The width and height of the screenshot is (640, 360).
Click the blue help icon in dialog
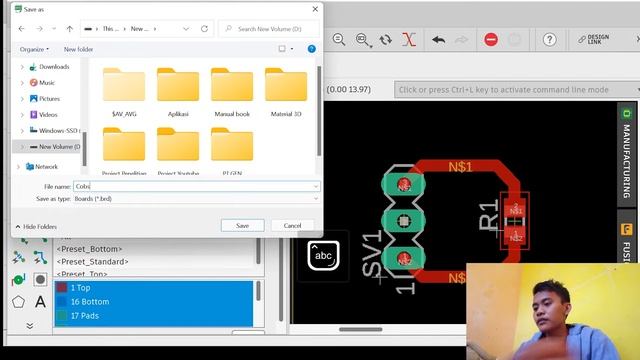click(311, 49)
